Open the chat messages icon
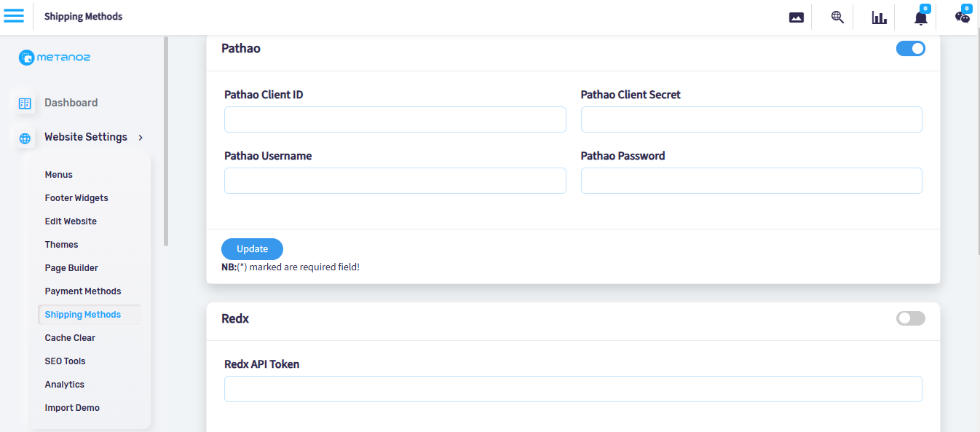The image size is (980, 432). tap(963, 15)
